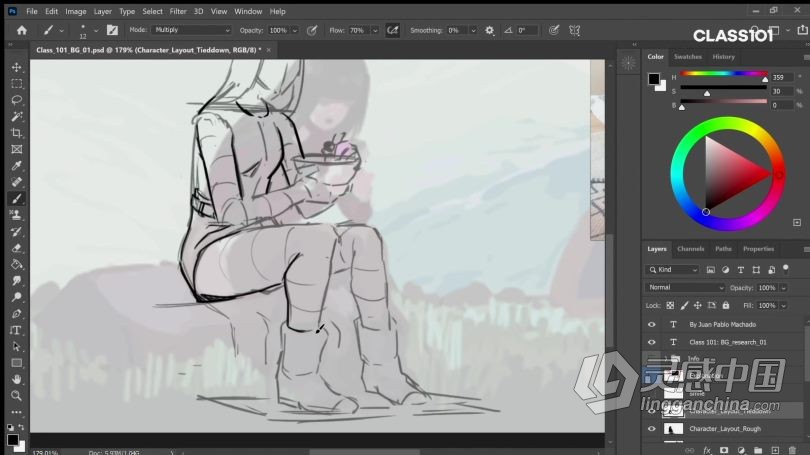Switch to the History tab
The width and height of the screenshot is (810, 455).
point(723,57)
